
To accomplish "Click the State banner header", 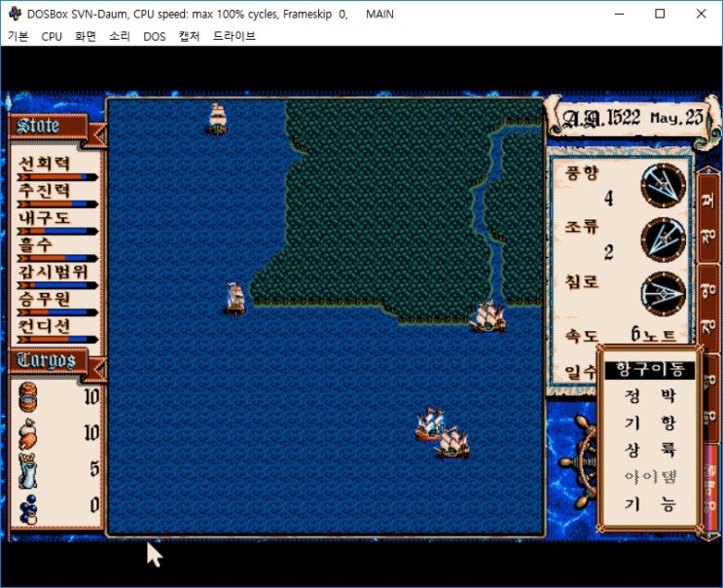I will pyautogui.click(x=48, y=126).
